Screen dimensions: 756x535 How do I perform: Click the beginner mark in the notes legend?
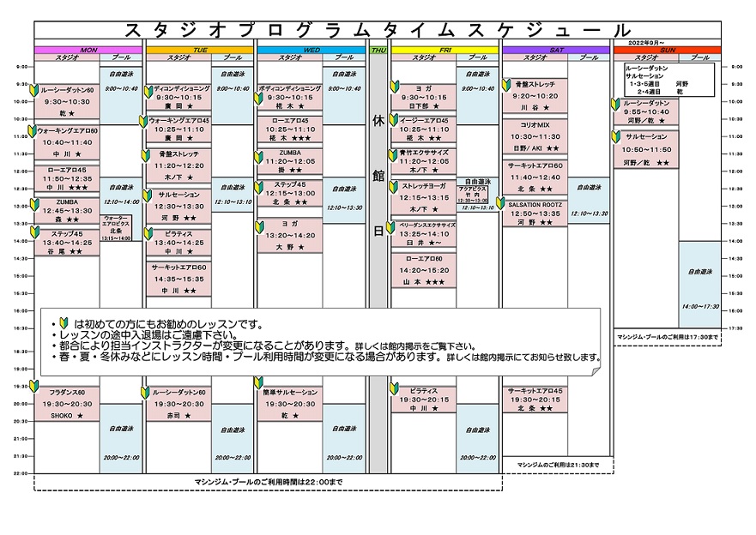(x=64, y=323)
